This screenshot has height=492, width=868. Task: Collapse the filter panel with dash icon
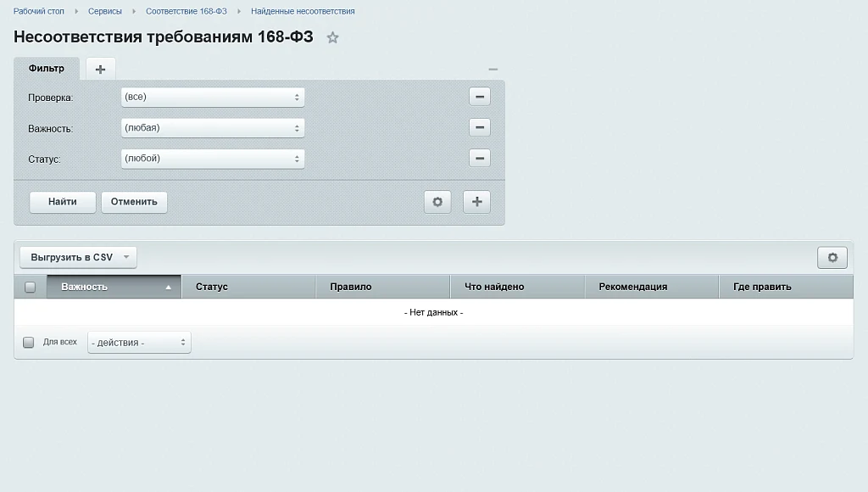(x=492, y=70)
